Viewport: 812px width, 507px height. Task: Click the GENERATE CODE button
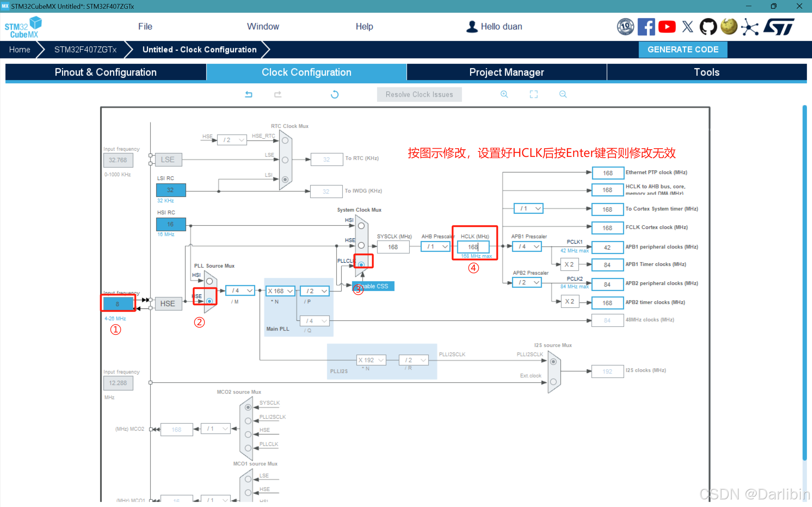click(x=683, y=49)
